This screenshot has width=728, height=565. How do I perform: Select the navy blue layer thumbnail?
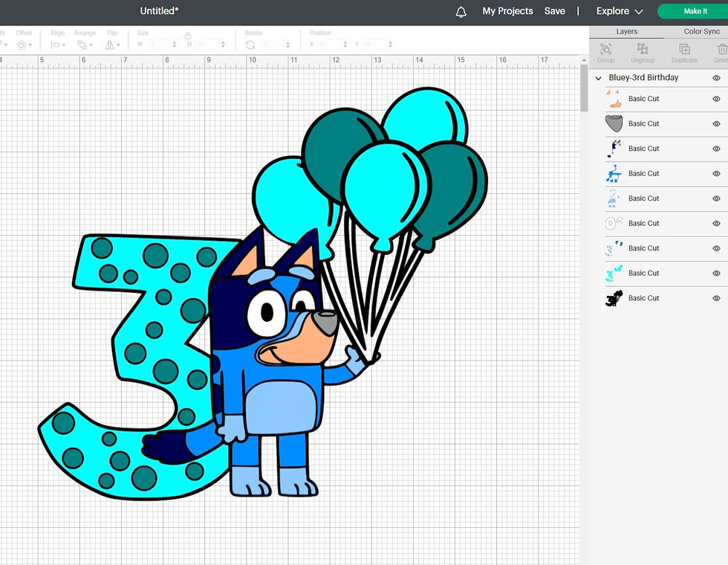coord(614,149)
